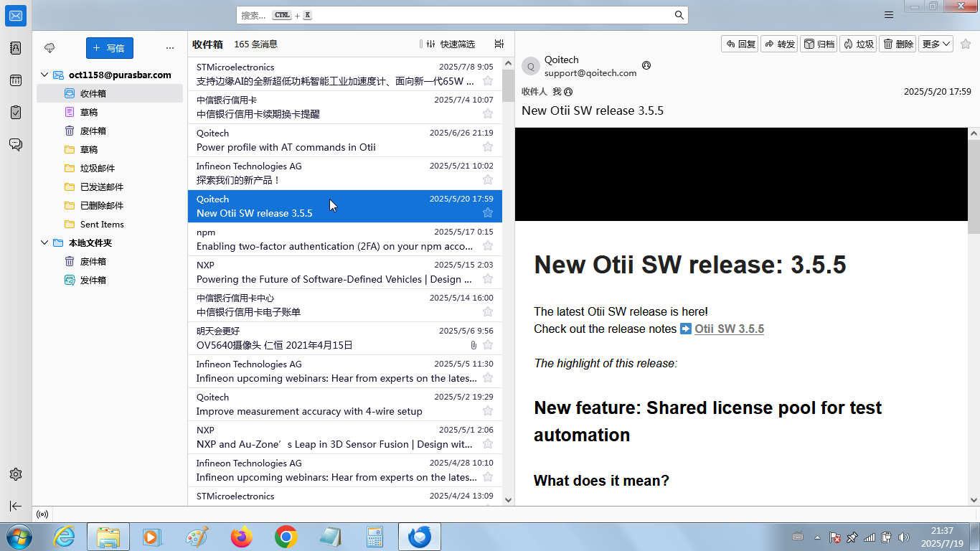Open Calculator from the taskbar
This screenshot has width=980, height=551.
click(374, 537)
